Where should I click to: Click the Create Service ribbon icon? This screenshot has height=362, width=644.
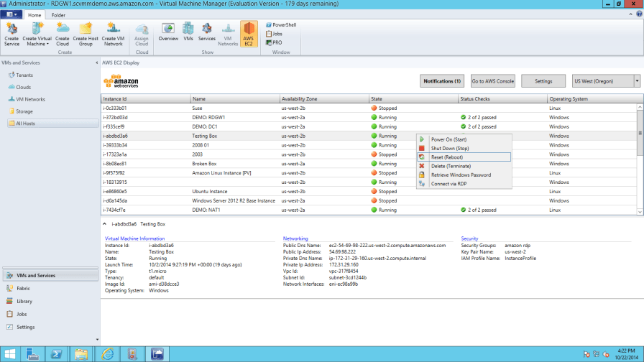coord(11,34)
